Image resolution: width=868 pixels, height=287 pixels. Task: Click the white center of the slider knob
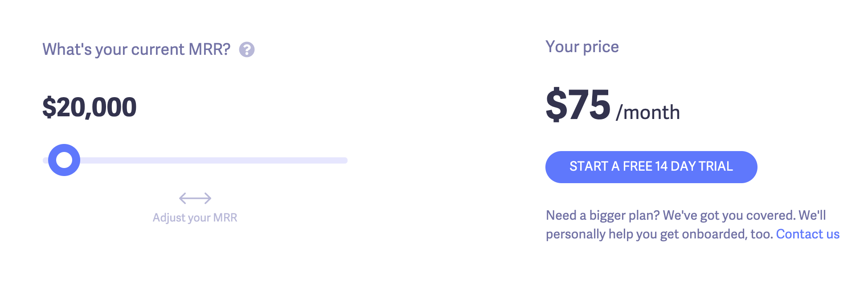pyautogui.click(x=64, y=160)
